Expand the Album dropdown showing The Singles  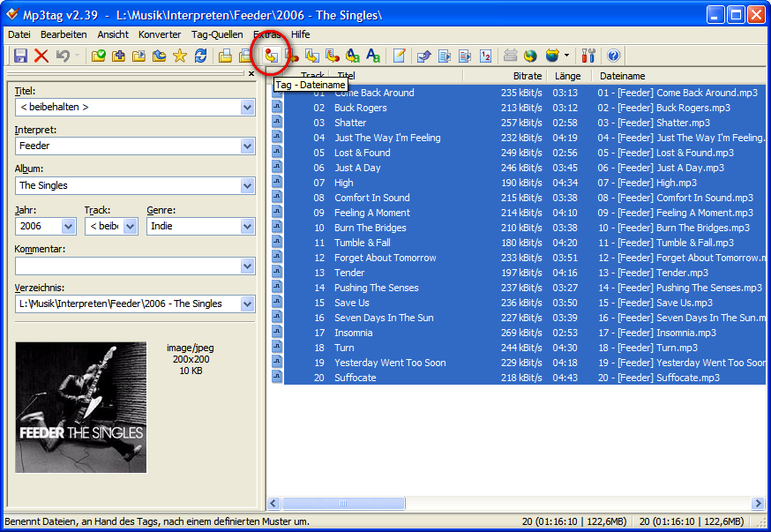[247, 186]
